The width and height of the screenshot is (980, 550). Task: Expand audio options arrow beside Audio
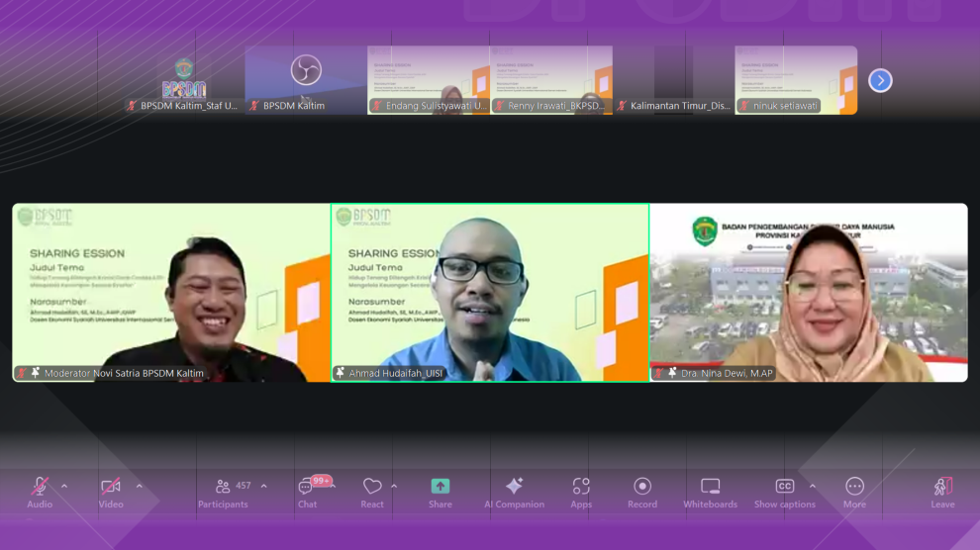(x=64, y=486)
